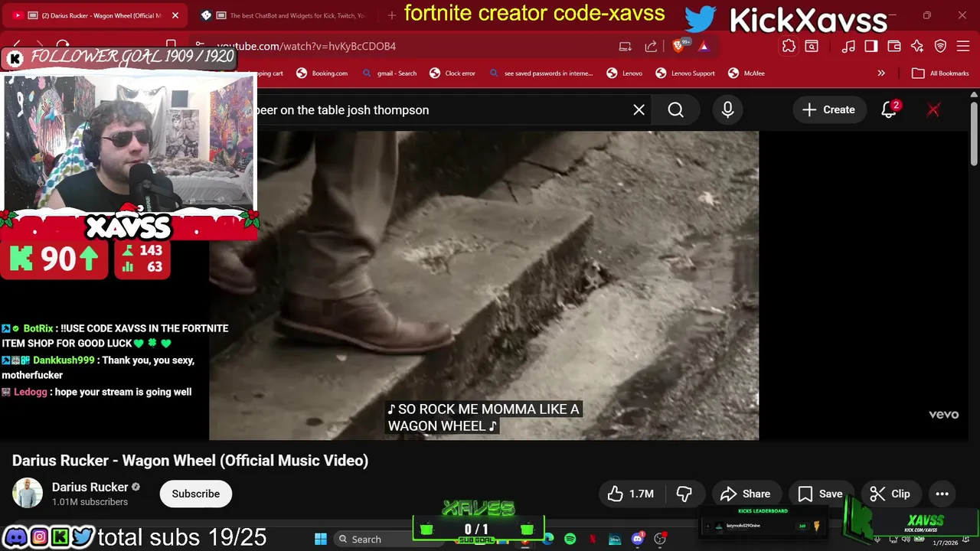This screenshot has width=980, height=551.
Task: Click the 1.01M subscribers text
Action: (x=90, y=502)
